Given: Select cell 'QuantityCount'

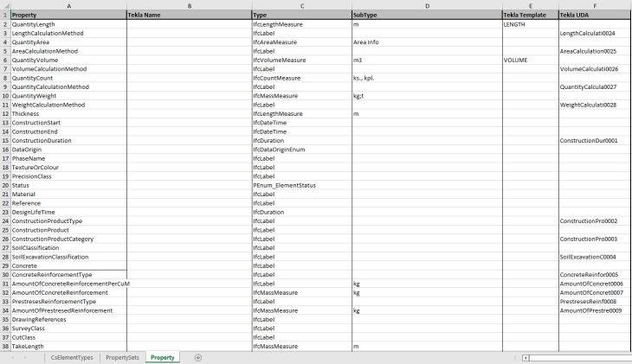Looking at the screenshot, I should tap(68, 78).
